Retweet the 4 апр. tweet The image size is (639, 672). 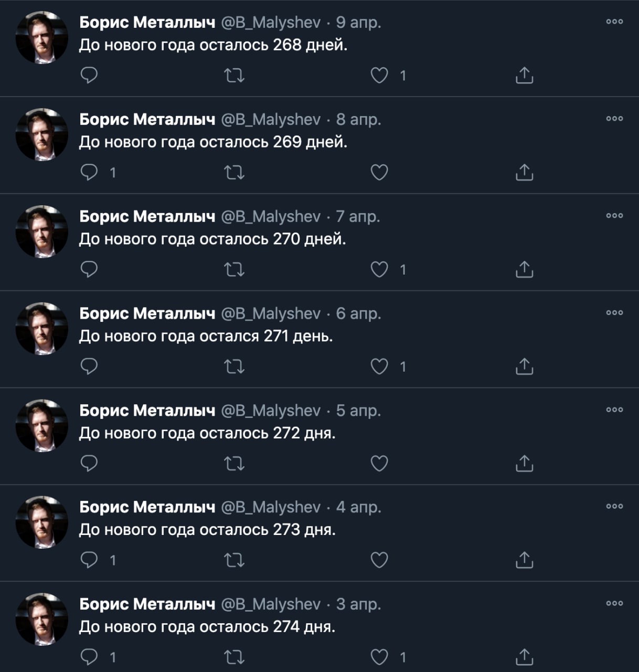234,560
